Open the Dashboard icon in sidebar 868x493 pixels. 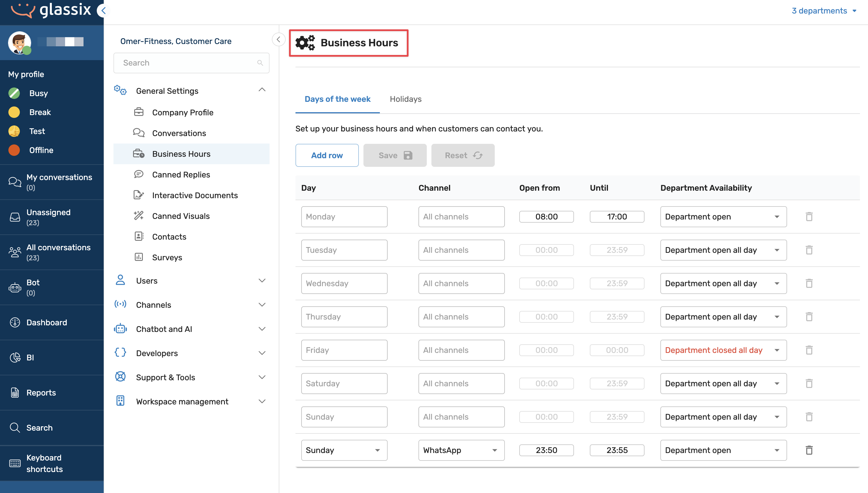coord(15,322)
